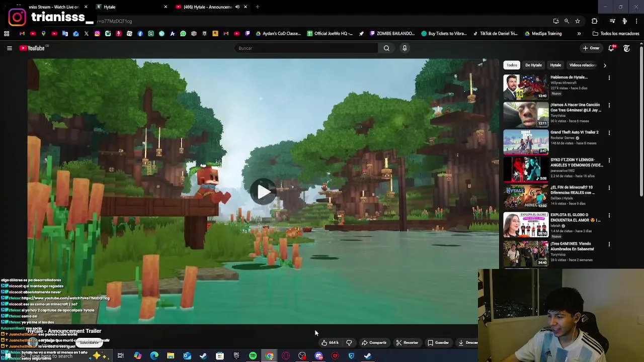Play the Hytale announcement trailer video

click(x=263, y=192)
